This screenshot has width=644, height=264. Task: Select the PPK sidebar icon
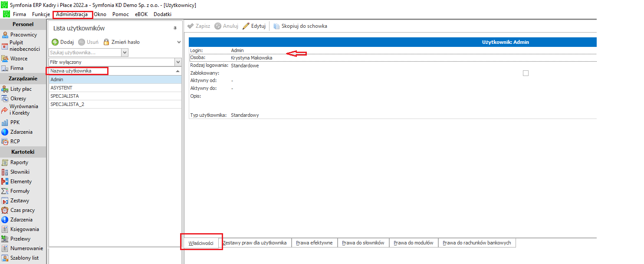pos(5,122)
